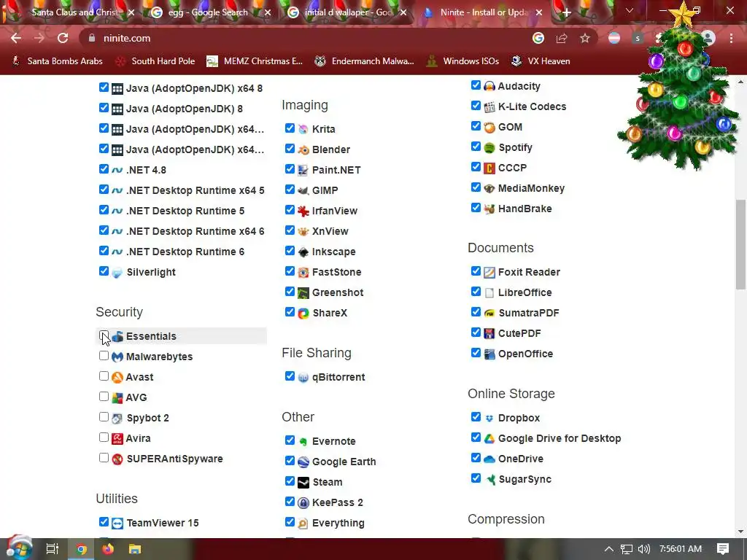Check the Avira checkbox

[x=104, y=437]
